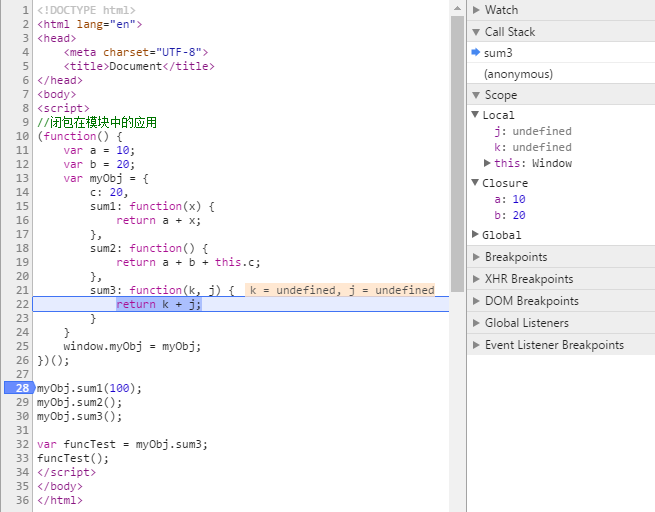Collapse the Closure scope triangle

click(475, 182)
